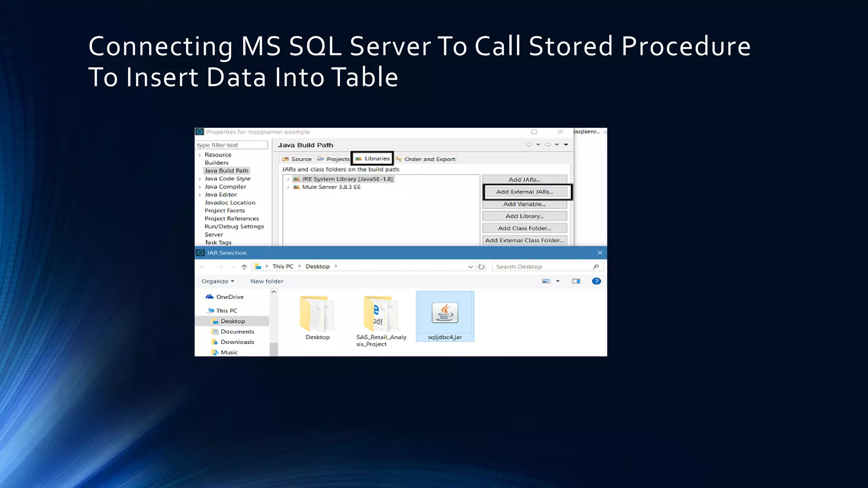Expand the Java Editor node
868x488 pixels.
coord(200,195)
